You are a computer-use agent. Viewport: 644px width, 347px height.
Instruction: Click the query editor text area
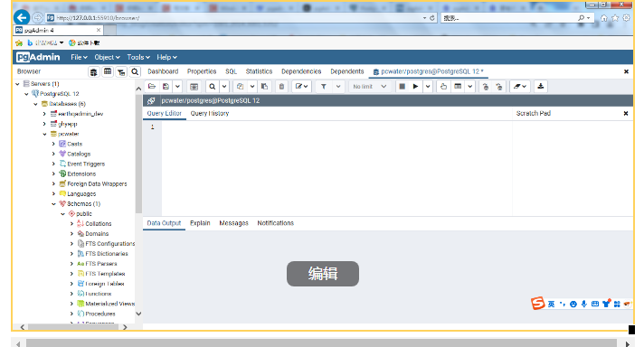(x=336, y=168)
